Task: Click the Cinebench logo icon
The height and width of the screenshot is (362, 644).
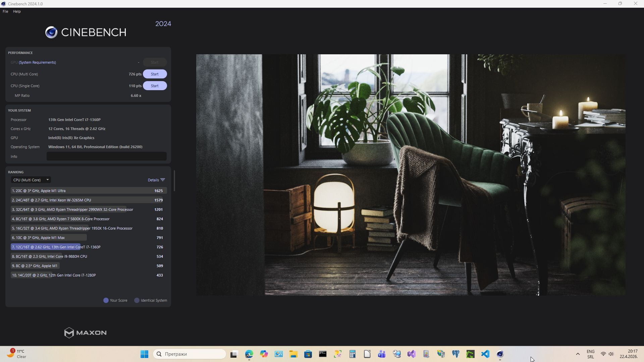Action: click(x=51, y=32)
